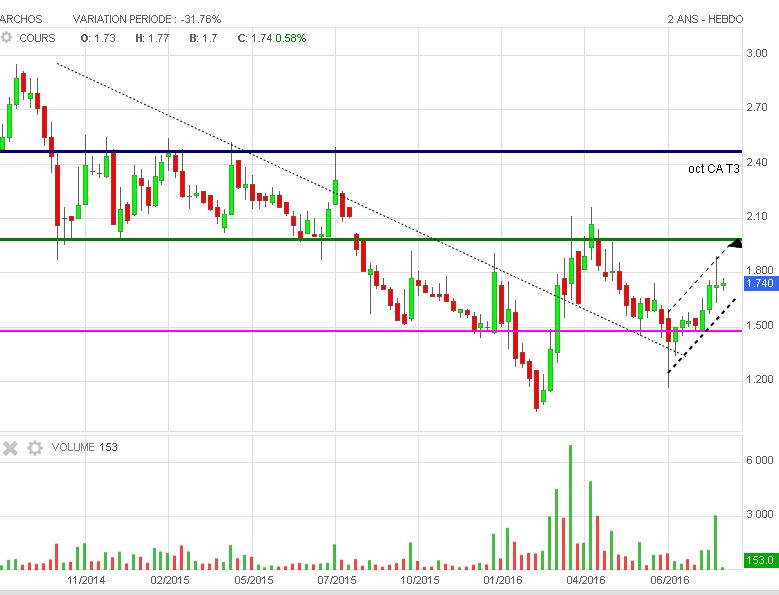The image size is (779, 595).
Task: Click the 3 000 volume axis label
Action: pyautogui.click(x=760, y=515)
